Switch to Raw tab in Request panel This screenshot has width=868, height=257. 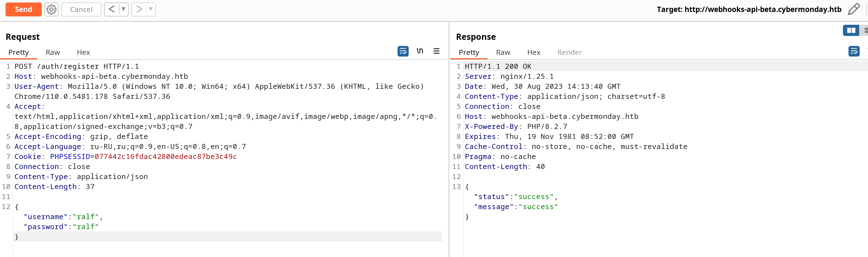[53, 52]
